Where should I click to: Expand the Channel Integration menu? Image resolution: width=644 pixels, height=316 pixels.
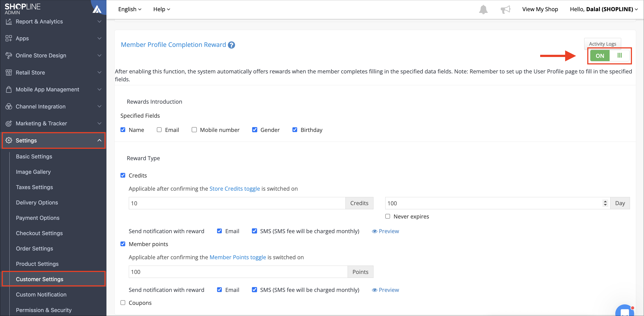tap(53, 106)
